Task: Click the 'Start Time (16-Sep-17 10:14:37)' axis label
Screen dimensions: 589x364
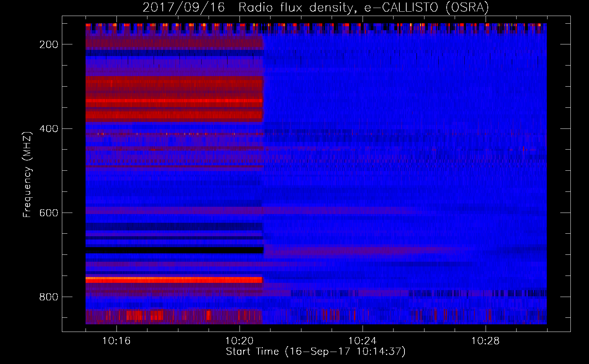Action: click(x=316, y=352)
